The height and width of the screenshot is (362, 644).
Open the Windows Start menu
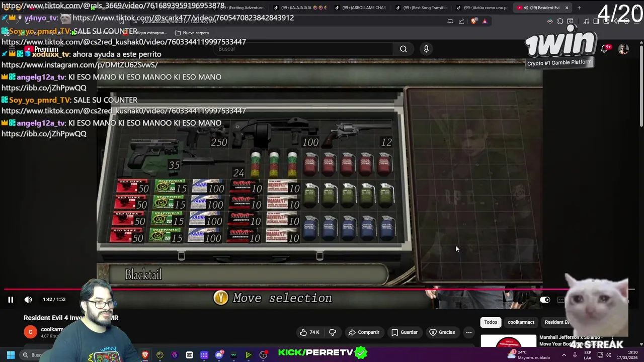11,355
